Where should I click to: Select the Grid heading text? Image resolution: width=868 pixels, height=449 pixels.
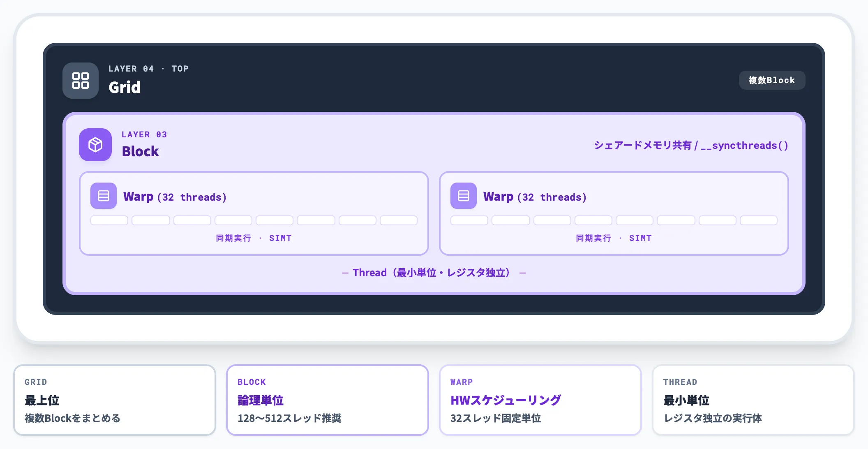click(125, 87)
